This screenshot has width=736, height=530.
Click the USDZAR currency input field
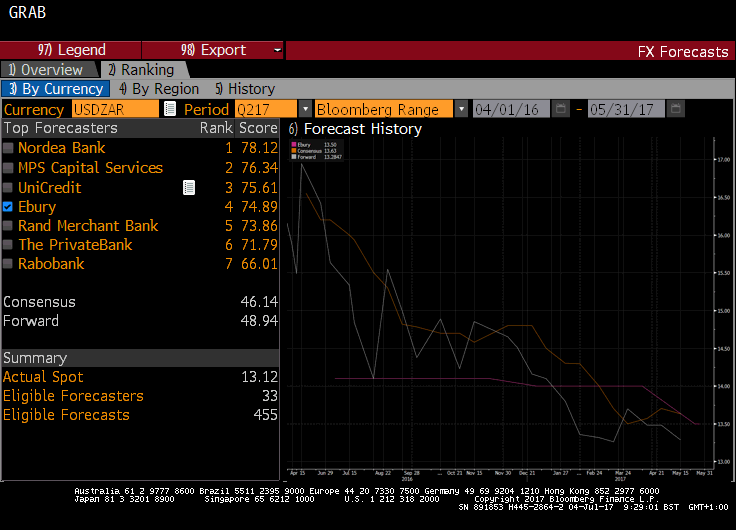click(x=115, y=109)
